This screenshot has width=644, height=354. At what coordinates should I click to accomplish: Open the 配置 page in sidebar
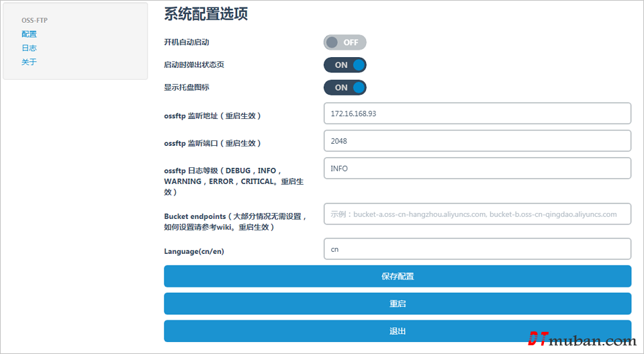[29, 34]
